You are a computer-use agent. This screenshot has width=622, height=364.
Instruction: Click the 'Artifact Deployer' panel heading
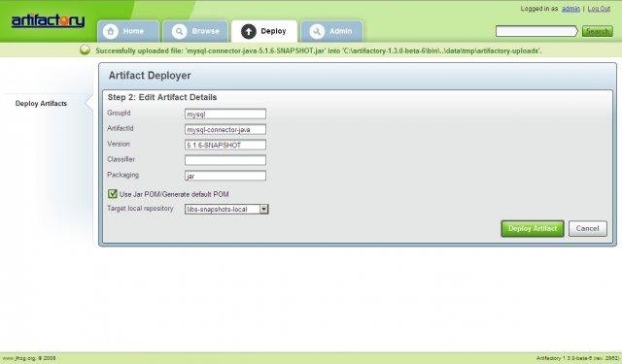[x=150, y=76]
